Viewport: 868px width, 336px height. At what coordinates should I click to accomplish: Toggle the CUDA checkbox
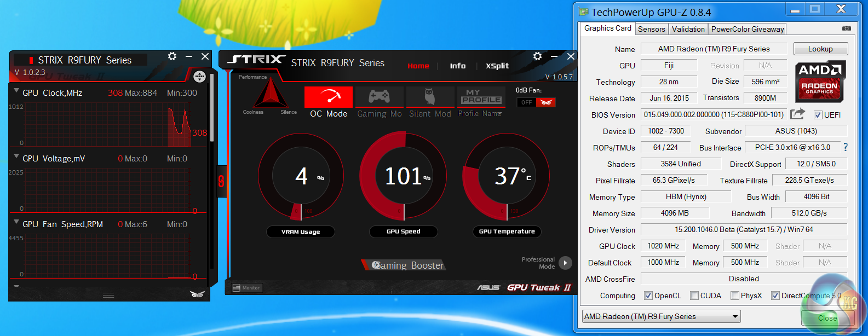[x=694, y=296]
